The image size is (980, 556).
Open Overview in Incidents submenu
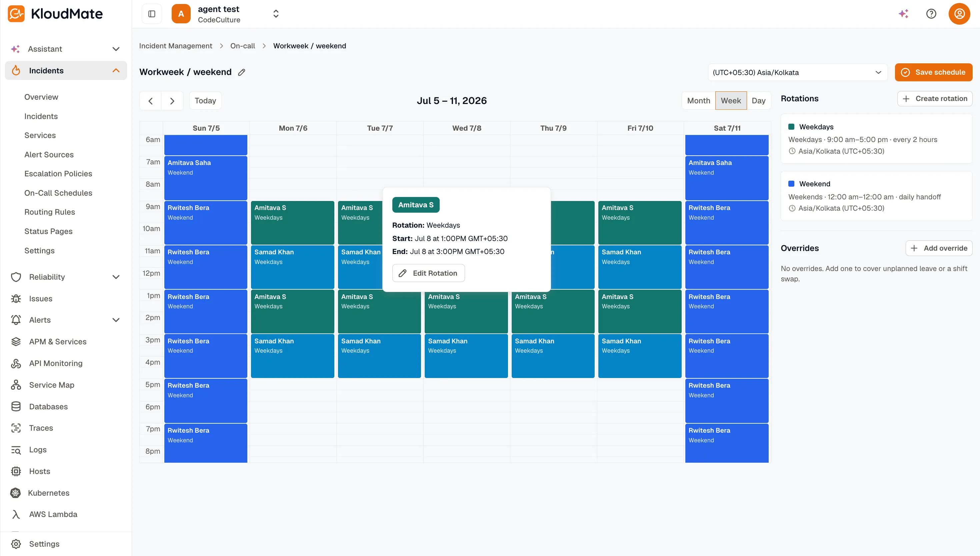click(x=41, y=97)
